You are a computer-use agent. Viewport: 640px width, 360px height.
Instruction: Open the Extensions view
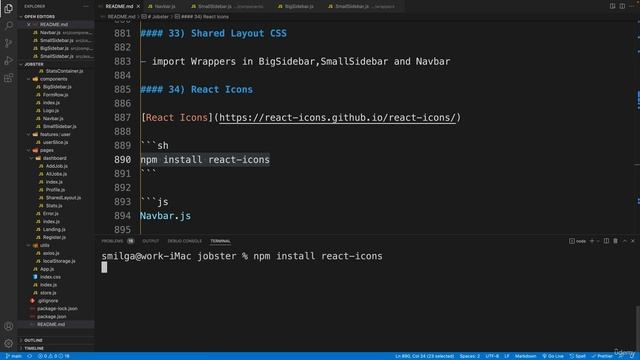coord(8,78)
